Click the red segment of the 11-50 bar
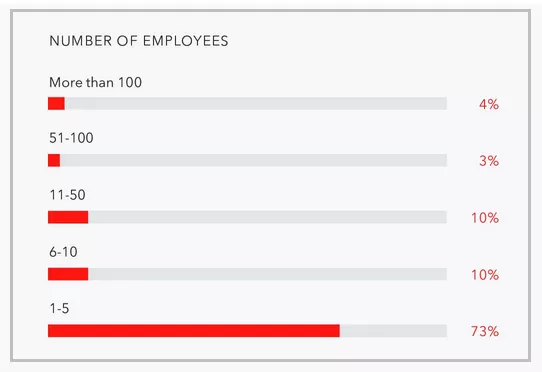The image size is (542, 372). pos(68,217)
